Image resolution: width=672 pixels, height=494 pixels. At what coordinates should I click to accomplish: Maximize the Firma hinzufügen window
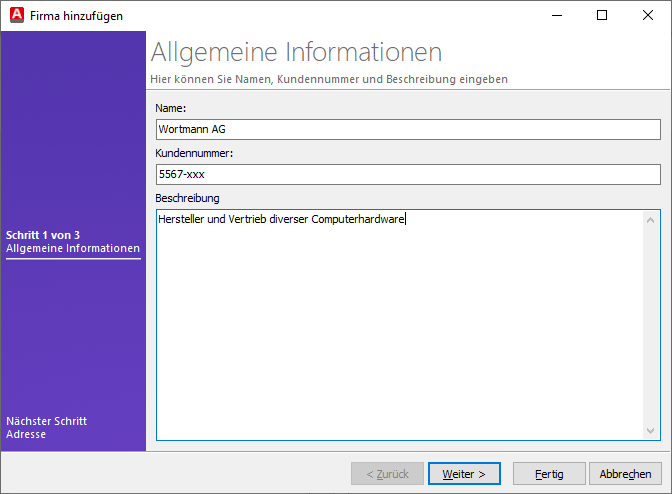point(602,15)
